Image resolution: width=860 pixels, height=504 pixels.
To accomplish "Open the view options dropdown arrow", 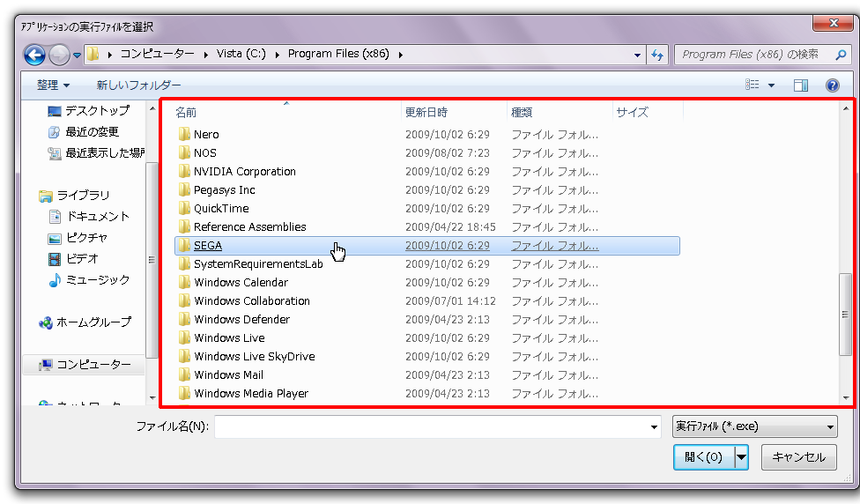I will 771,85.
